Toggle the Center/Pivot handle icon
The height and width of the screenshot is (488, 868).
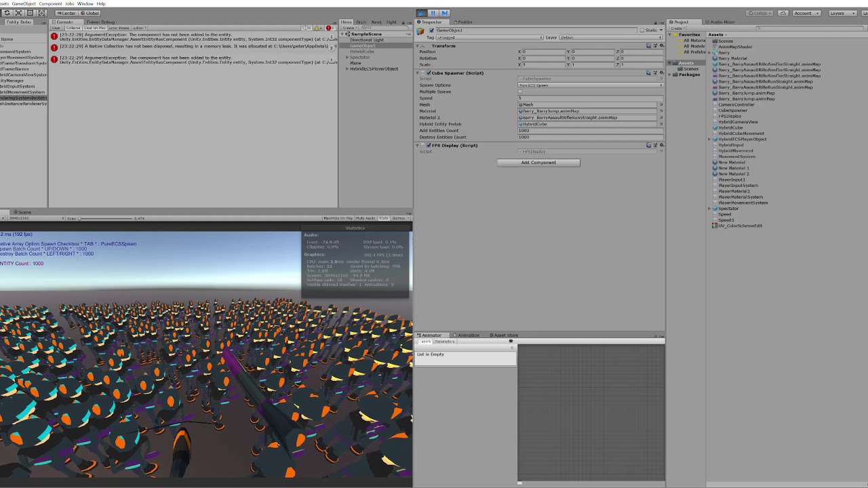[x=66, y=13]
